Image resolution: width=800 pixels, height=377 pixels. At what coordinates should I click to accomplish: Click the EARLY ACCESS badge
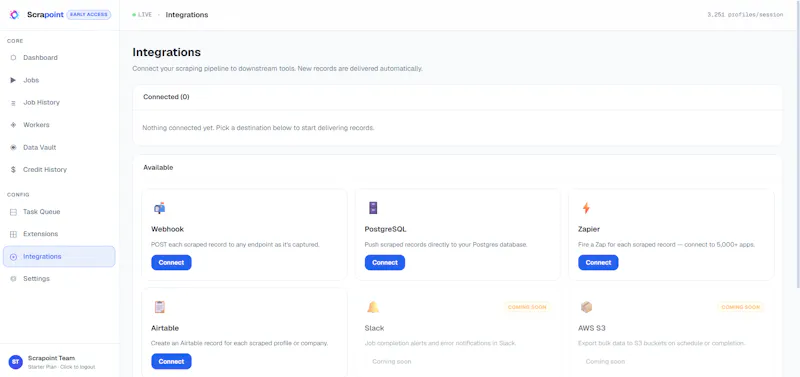89,15
